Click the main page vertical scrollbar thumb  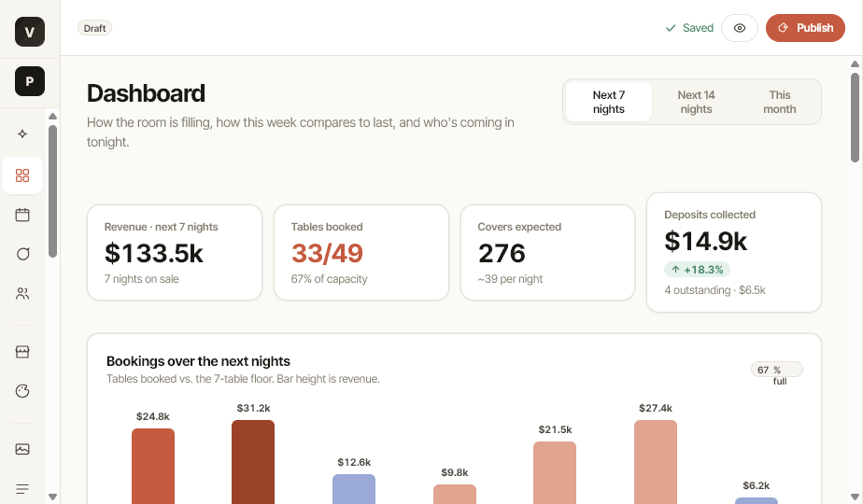click(x=855, y=118)
